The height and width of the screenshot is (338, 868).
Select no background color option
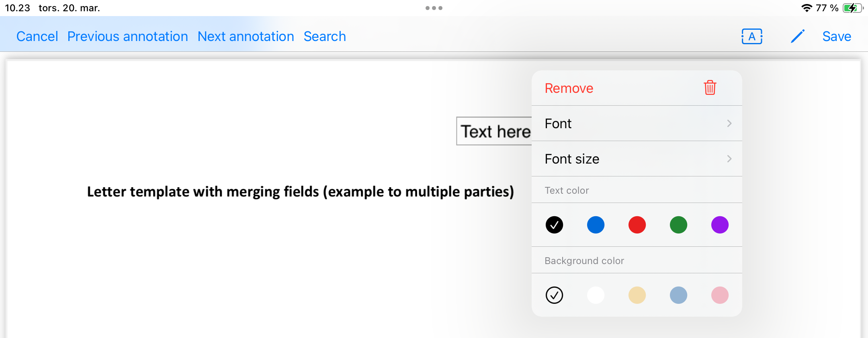click(x=554, y=295)
